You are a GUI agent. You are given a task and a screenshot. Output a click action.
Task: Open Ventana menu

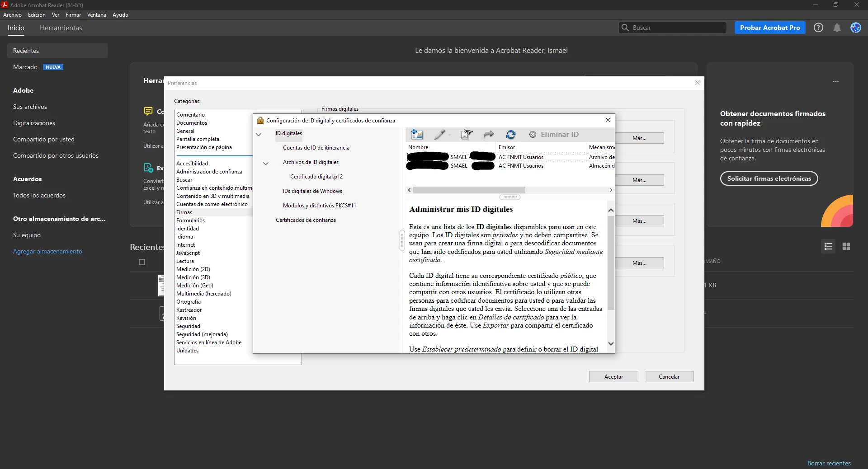(97, 15)
